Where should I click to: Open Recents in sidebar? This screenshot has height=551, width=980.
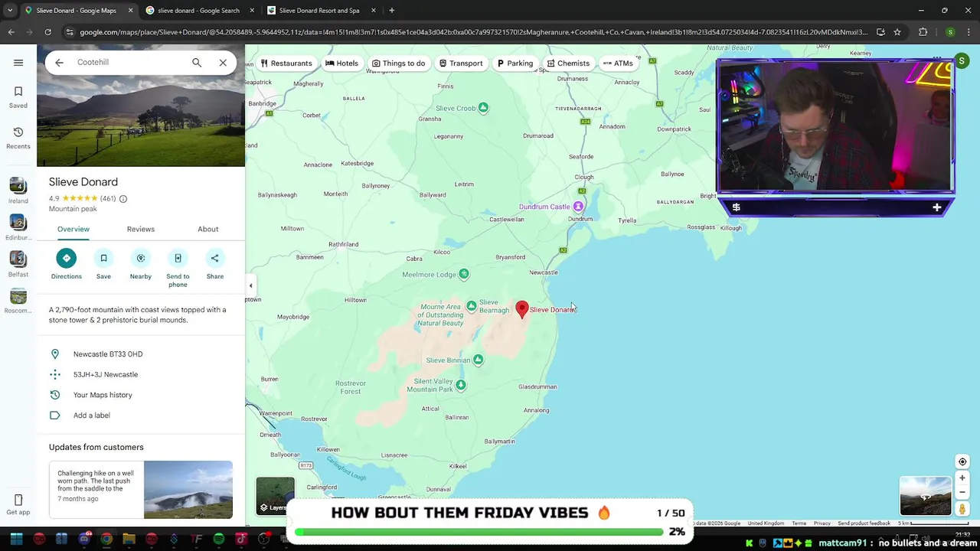tap(18, 138)
